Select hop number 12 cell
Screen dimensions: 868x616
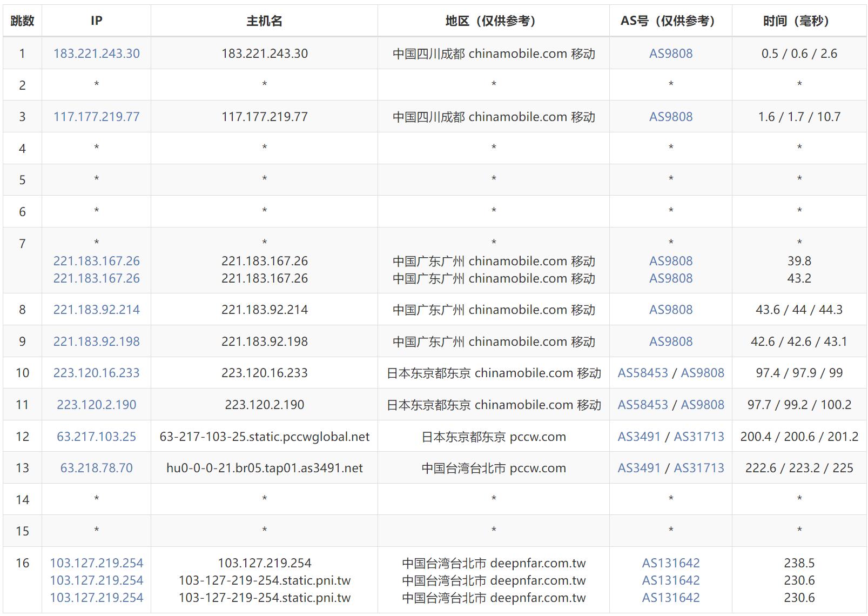[x=22, y=437]
